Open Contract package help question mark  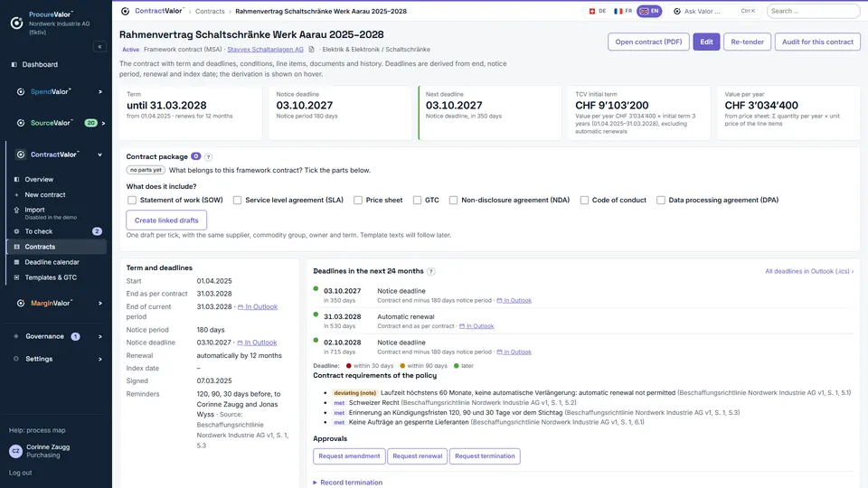209,157
